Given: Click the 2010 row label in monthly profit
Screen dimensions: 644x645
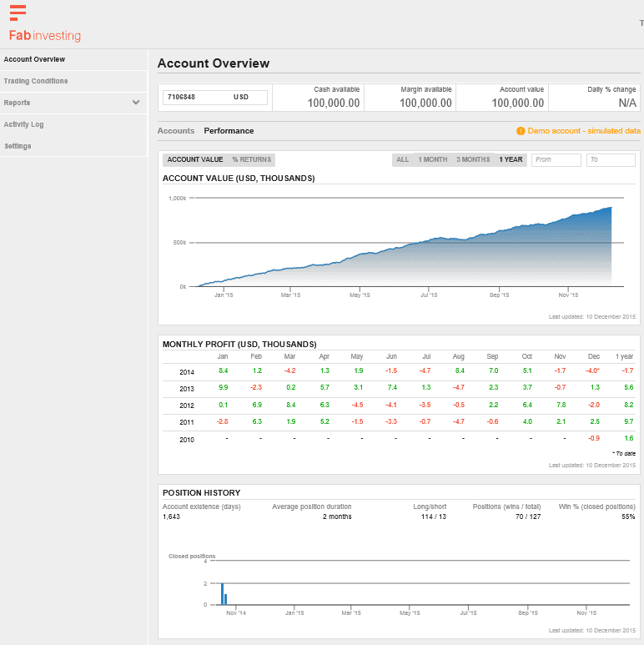Looking at the screenshot, I should pyautogui.click(x=187, y=440).
